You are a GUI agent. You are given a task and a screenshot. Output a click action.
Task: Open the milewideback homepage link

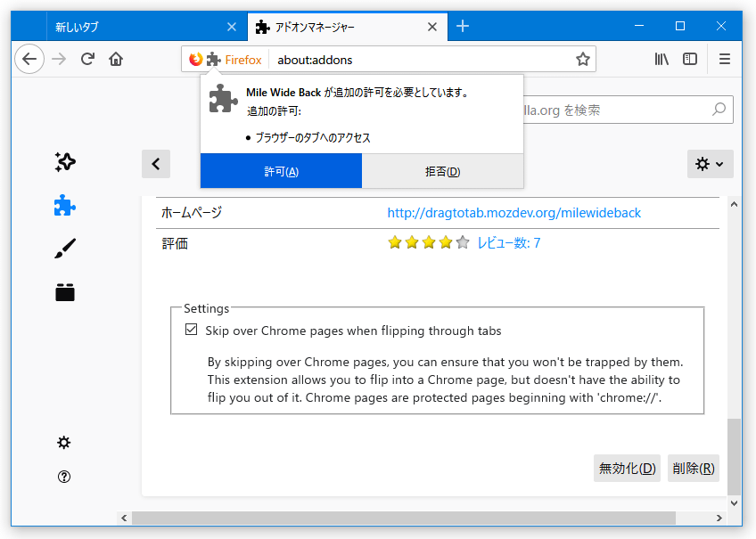click(514, 213)
